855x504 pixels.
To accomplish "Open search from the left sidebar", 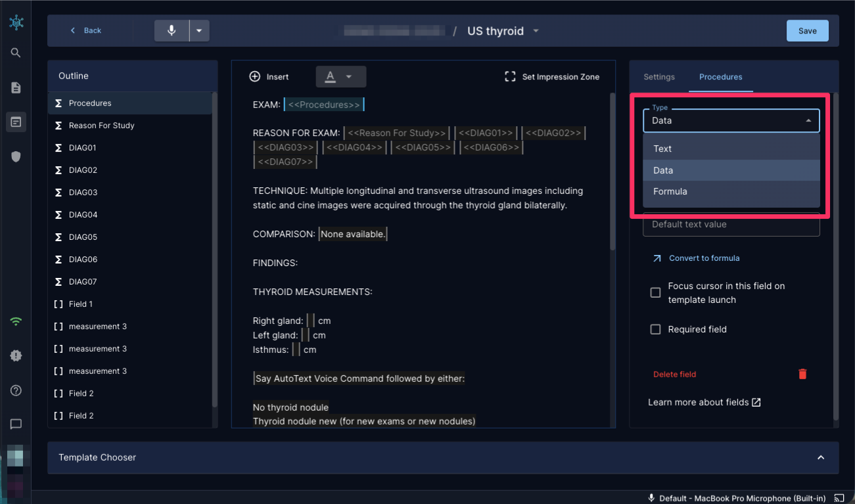I will [x=16, y=53].
